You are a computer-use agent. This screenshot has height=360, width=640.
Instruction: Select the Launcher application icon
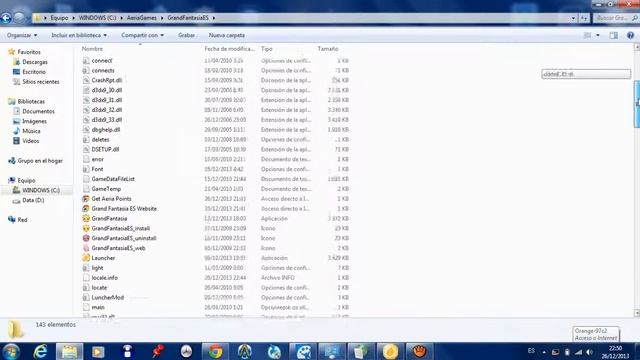pyautogui.click(x=86, y=258)
